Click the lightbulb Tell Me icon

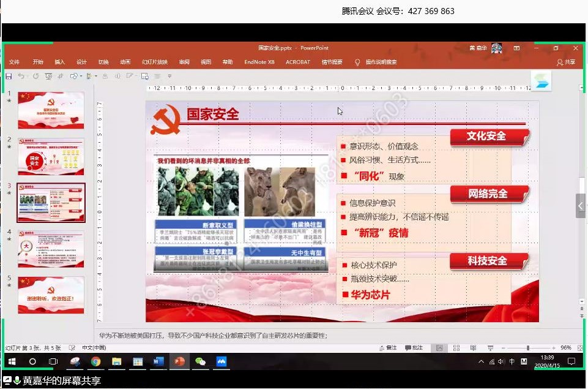pyautogui.click(x=357, y=62)
